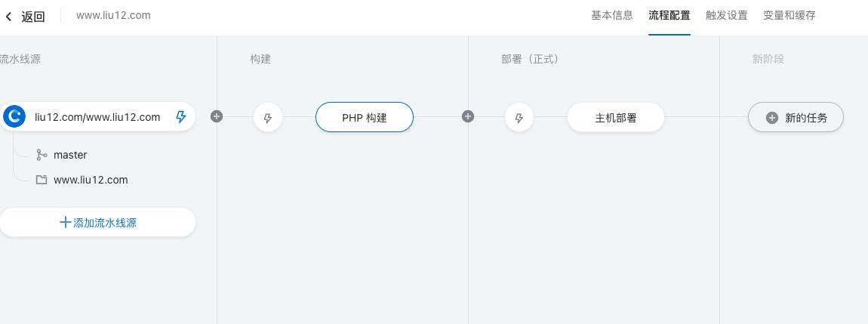Click the lightning trigger icon before PHP 构建
868x324 pixels.
tap(267, 118)
